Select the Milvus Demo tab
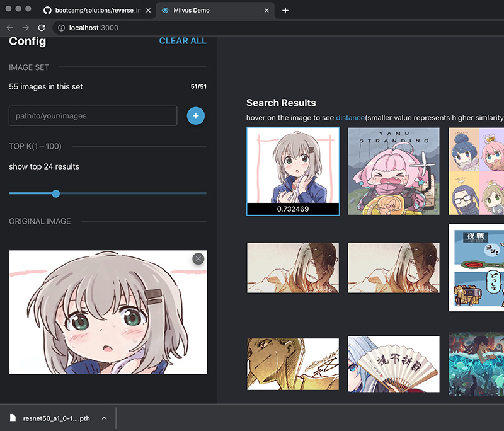Viewport: 504px width, 431px height. 208,11
